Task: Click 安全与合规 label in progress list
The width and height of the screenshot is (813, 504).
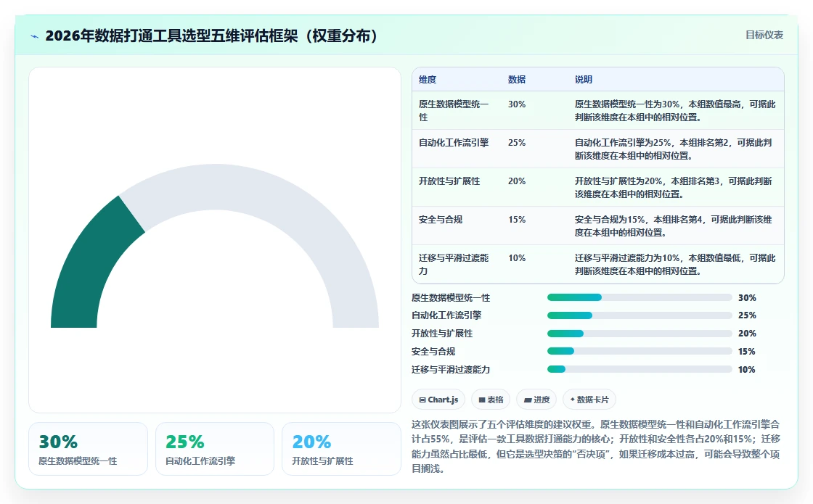Action: coord(433,351)
